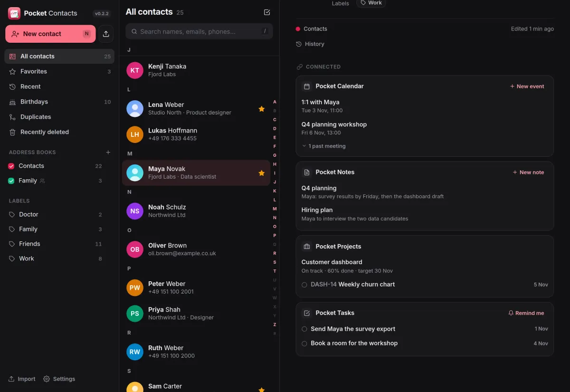Click the New contact person-plus icon
Viewport: 570px width, 392px height.
coord(15,34)
